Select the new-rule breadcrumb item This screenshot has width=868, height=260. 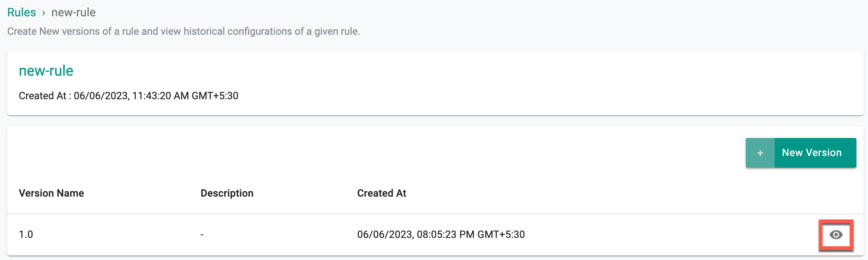click(x=73, y=12)
